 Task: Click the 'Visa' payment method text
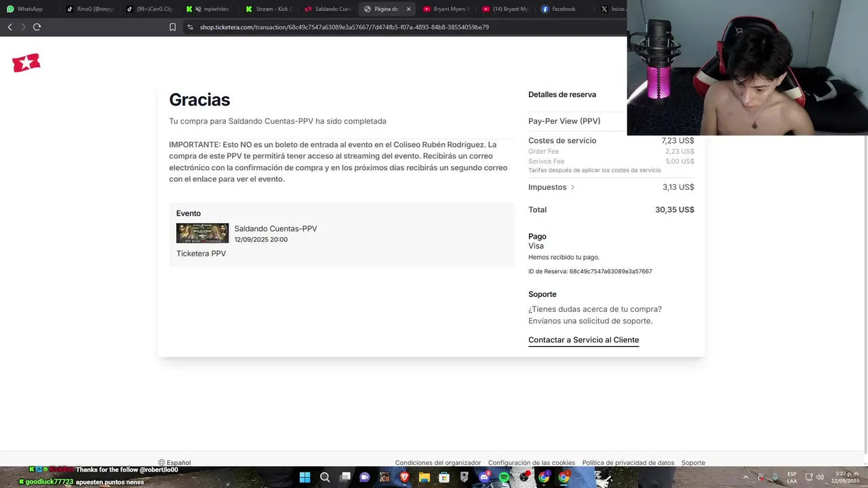(x=536, y=246)
